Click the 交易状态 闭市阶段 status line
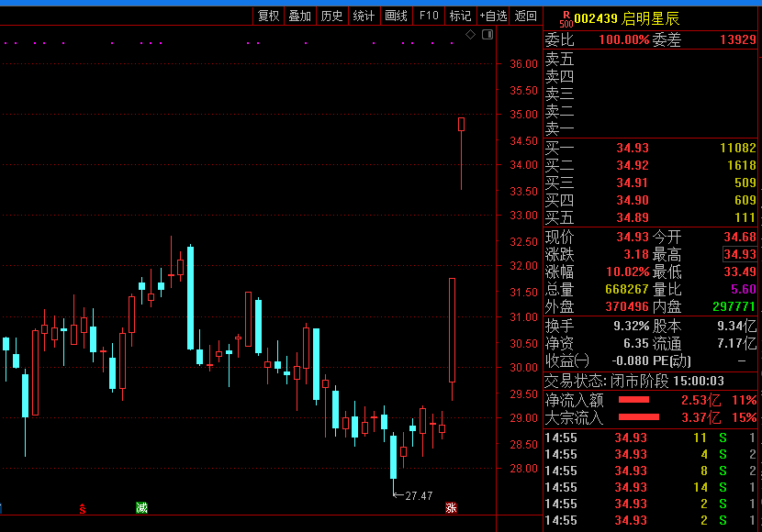Viewport: 762px width, 532px height. pos(634,381)
